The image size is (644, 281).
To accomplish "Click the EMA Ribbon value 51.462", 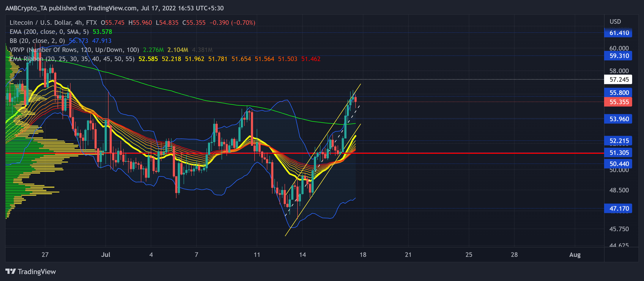I will click(x=311, y=59).
